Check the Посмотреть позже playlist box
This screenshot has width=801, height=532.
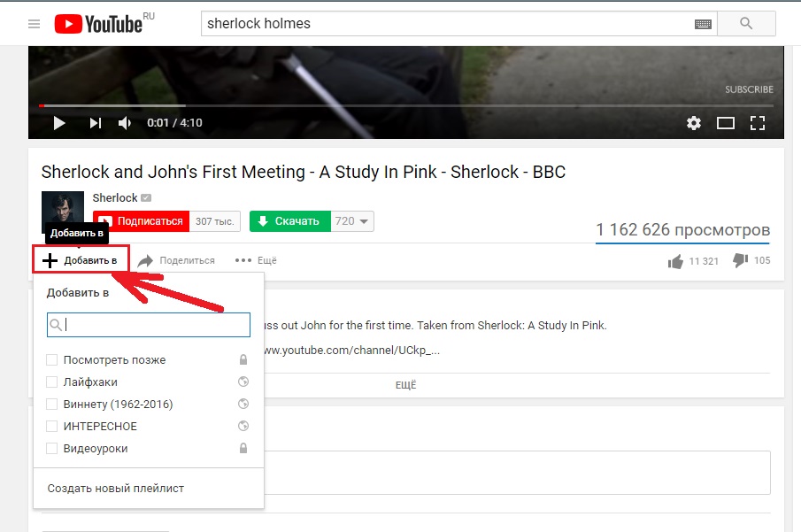point(52,360)
